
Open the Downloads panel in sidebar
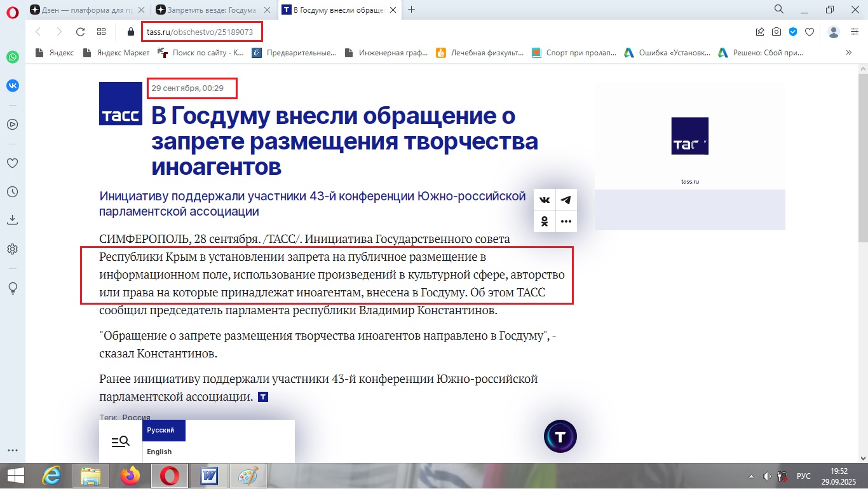[12, 220]
